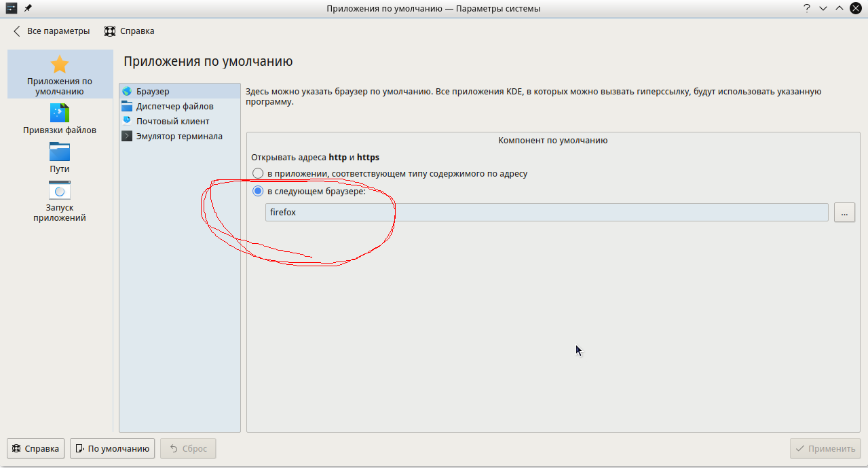Click the titlebar question mark help icon
Screen dimensions: 868x468
[x=807, y=9]
